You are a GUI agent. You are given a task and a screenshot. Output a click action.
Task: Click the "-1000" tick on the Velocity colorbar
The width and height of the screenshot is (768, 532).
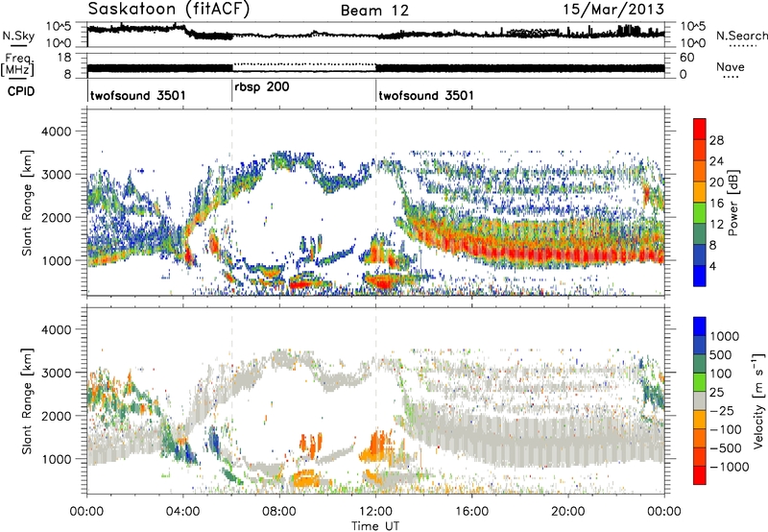click(x=729, y=467)
